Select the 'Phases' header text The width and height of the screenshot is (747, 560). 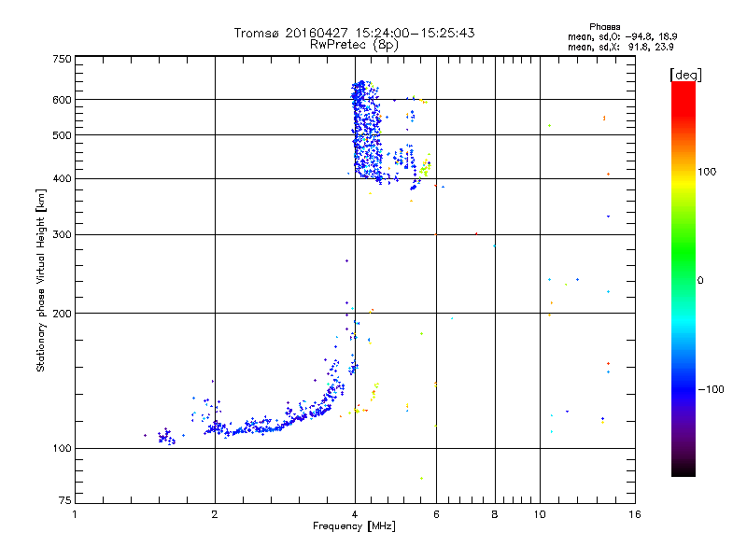[x=604, y=27]
